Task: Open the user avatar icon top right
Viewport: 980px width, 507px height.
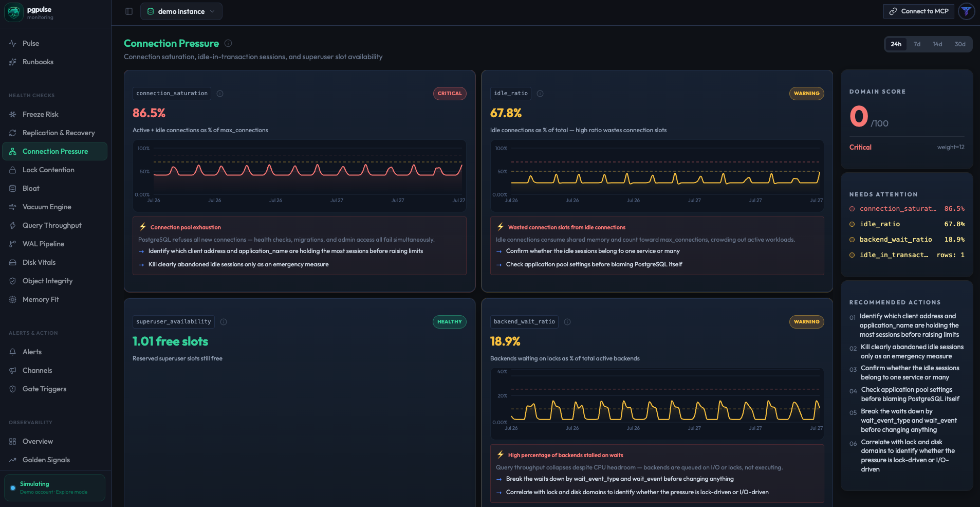Action: click(966, 11)
